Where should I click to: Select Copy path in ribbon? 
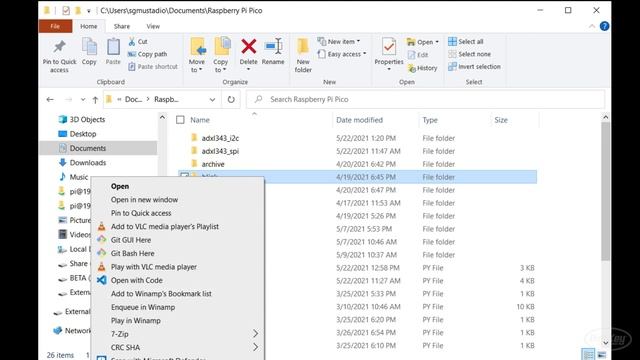pos(147,54)
